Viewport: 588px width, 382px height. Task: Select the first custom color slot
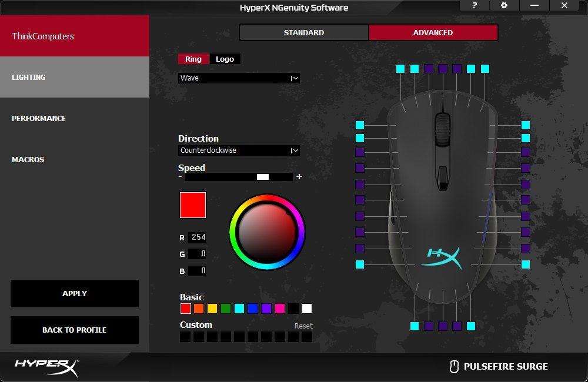[185, 337]
